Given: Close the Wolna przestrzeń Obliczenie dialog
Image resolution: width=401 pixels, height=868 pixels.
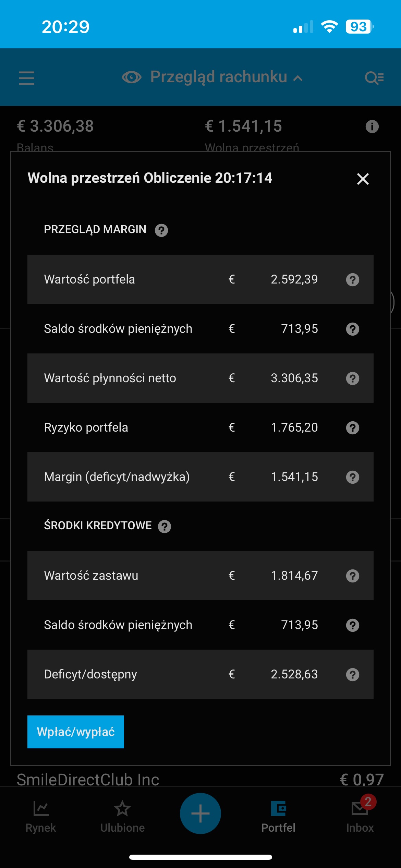Looking at the screenshot, I should pos(363,179).
